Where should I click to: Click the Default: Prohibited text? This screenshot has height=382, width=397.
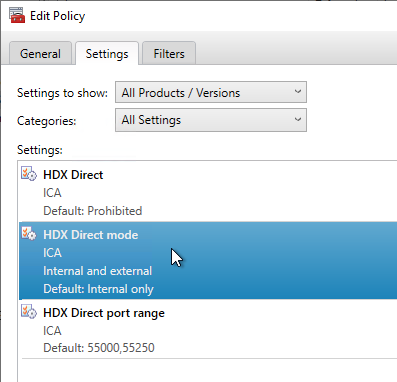coord(93,211)
